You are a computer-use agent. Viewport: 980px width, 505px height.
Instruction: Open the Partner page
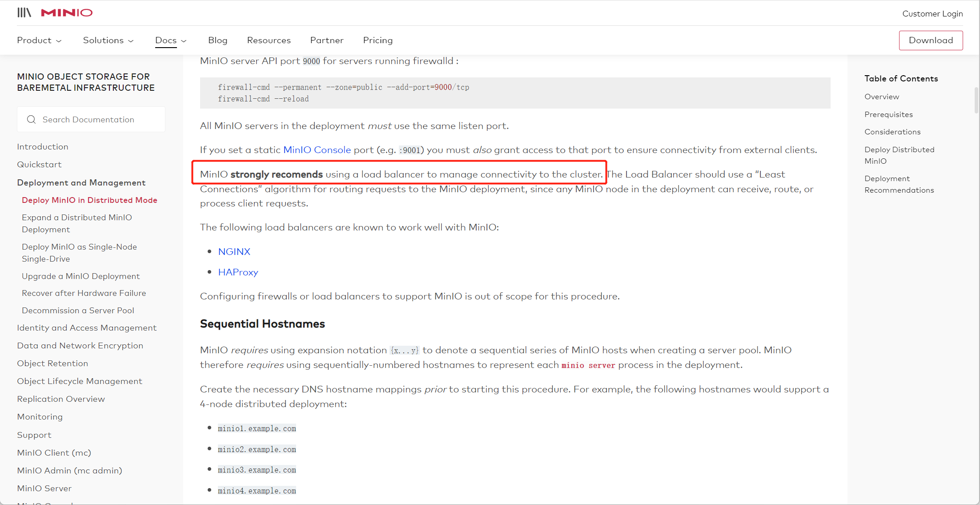tap(327, 40)
